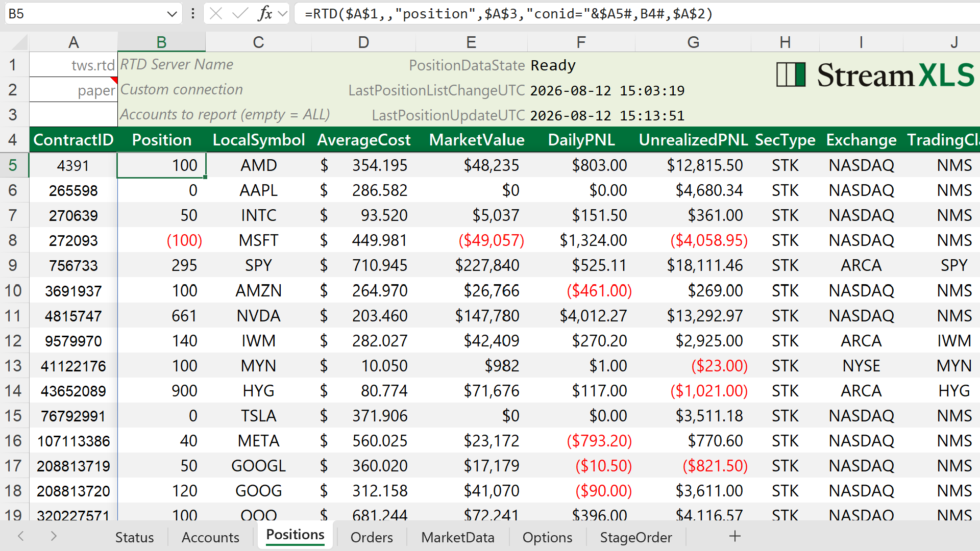Image resolution: width=980 pixels, height=551 pixels.
Task: Click the Exchange header cell
Action: pyautogui.click(x=861, y=140)
